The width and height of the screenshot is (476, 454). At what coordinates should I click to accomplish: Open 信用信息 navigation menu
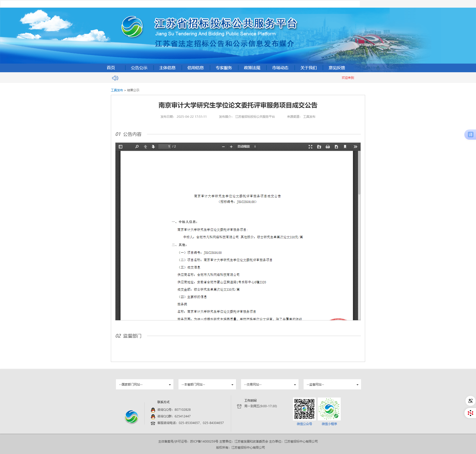point(196,68)
